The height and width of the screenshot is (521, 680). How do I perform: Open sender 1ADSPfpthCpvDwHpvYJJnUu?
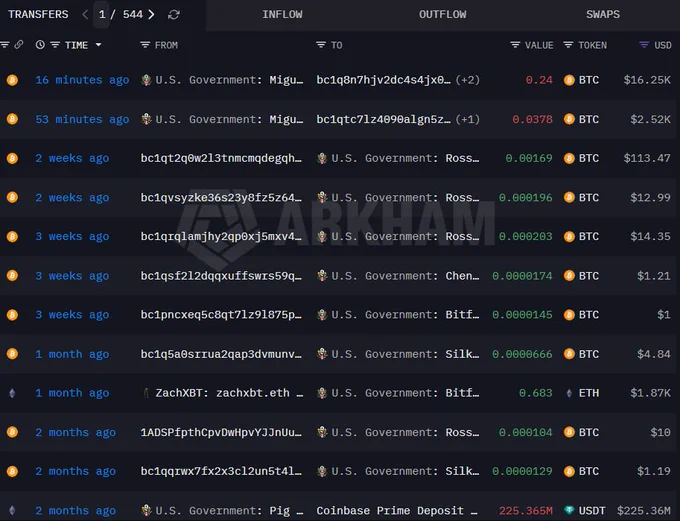(x=221, y=433)
